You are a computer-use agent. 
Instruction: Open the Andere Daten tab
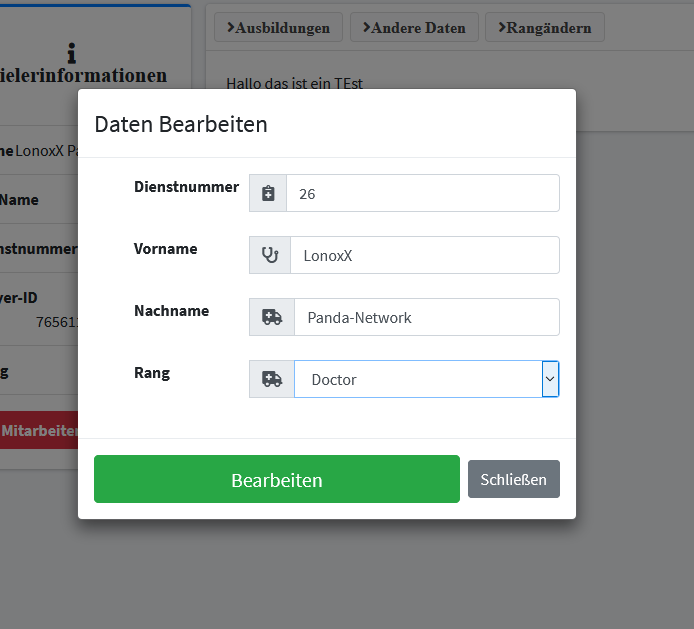pos(414,28)
